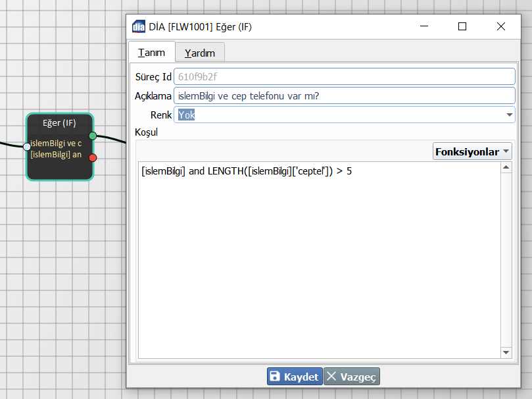This screenshot has height=399, width=532.
Task: Click inside the Koşul condition text area
Action: coord(320,260)
